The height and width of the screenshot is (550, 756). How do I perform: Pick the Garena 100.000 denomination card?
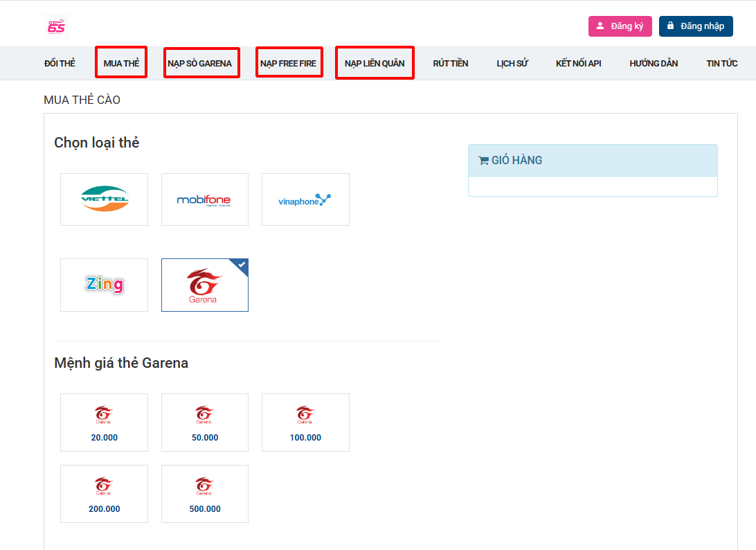(305, 423)
